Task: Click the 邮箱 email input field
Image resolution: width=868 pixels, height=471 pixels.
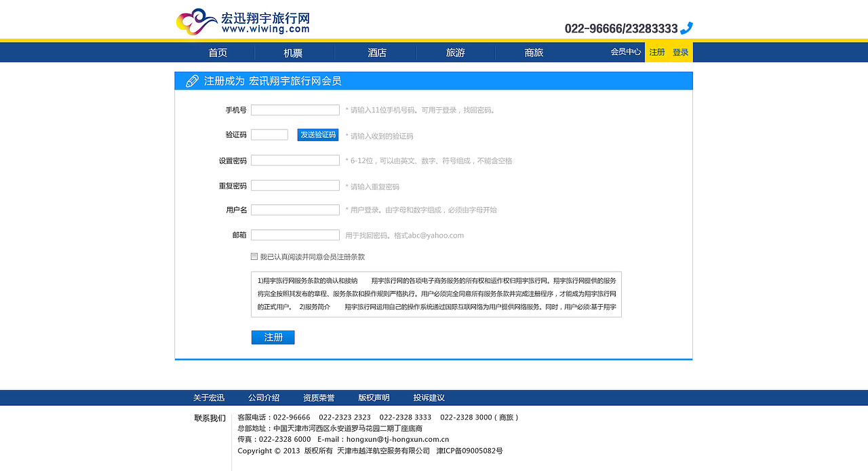Action: pyautogui.click(x=295, y=234)
